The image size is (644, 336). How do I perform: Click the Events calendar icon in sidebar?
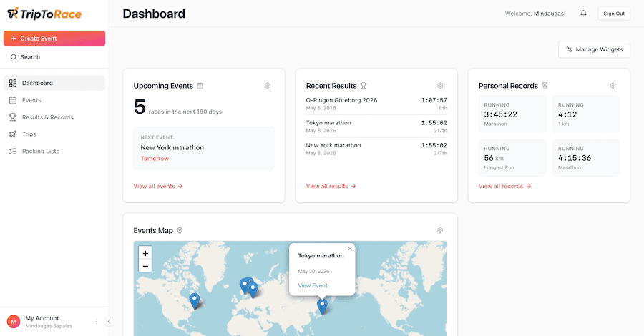pyautogui.click(x=13, y=100)
